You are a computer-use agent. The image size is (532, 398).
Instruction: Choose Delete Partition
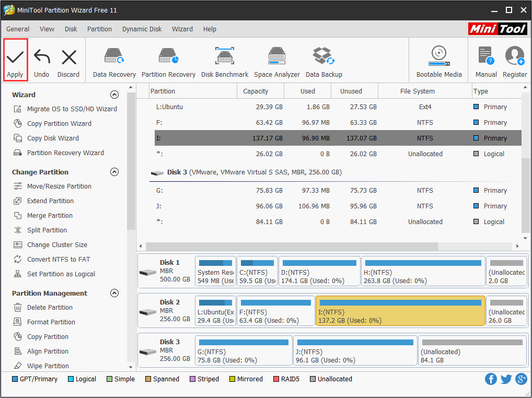43,307
